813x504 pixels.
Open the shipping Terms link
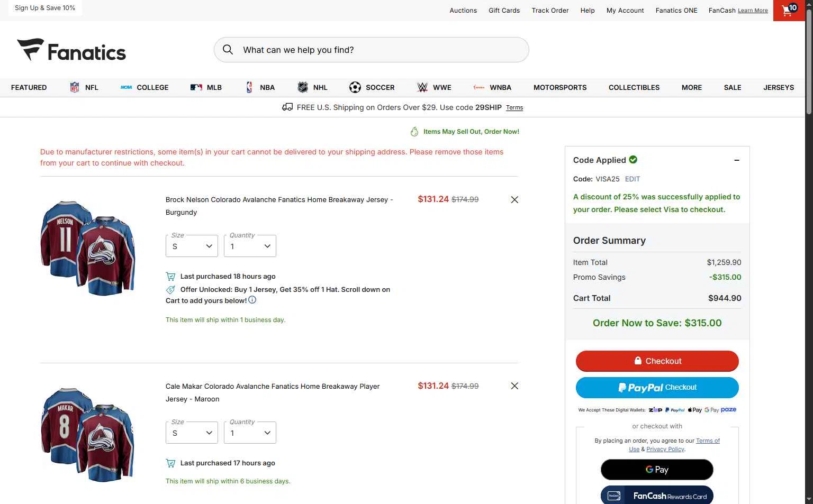click(x=514, y=107)
